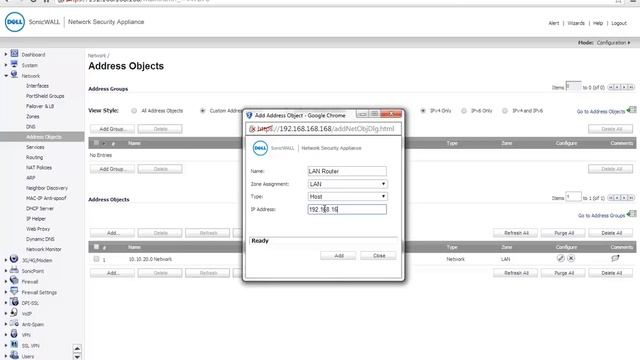Open the DHCP Server menu item
Viewport: 640px width, 360px height.
[x=40, y=208]
